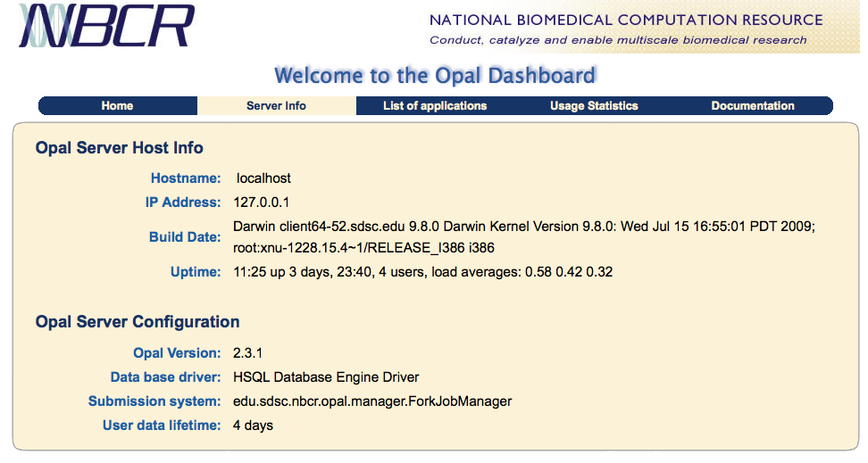Click the National Biomedical Computation Resource banner text
868x463 pixels.
626,20
